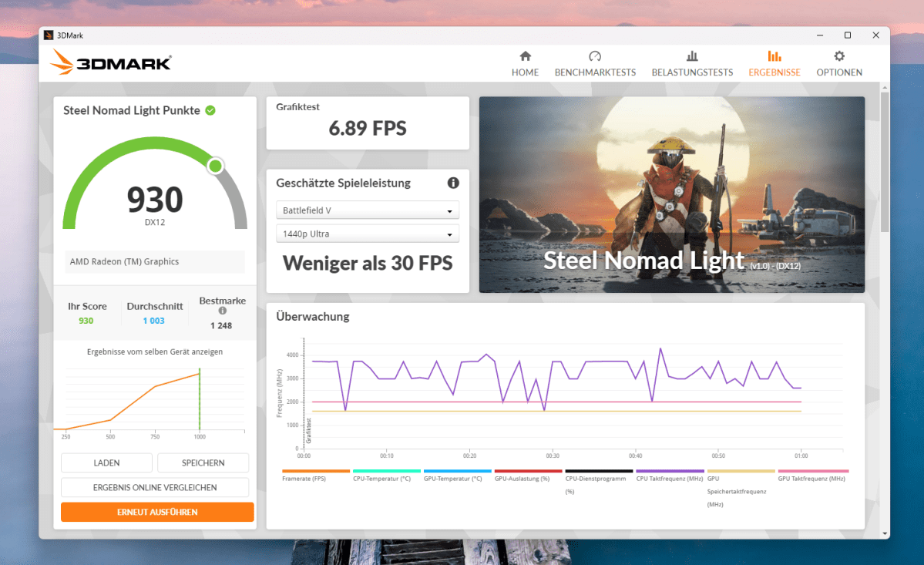Click the green validation checkmark icon
Image resolution: width=924 pixels, height=565 pixels.
(x=210, y=110)
